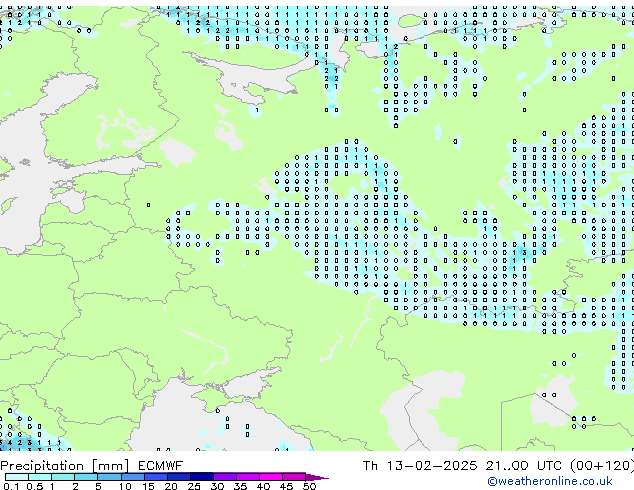
Task: Click the "(00+120)" forecast offset text
Action: (602, 466)
